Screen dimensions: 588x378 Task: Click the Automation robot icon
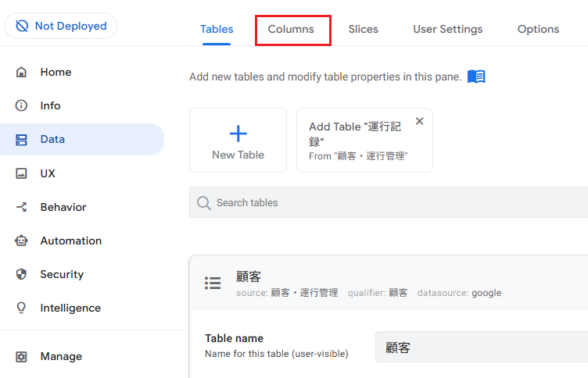click(x=22, y=241)
